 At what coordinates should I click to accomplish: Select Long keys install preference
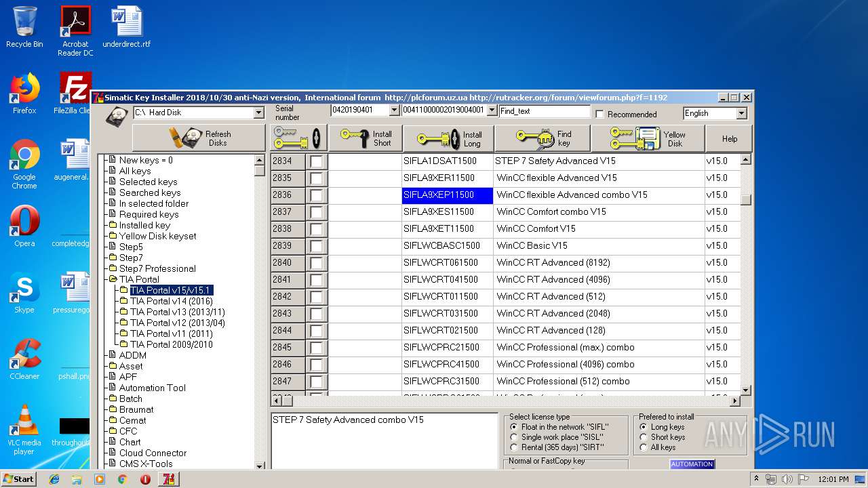[x=644, y=427]
